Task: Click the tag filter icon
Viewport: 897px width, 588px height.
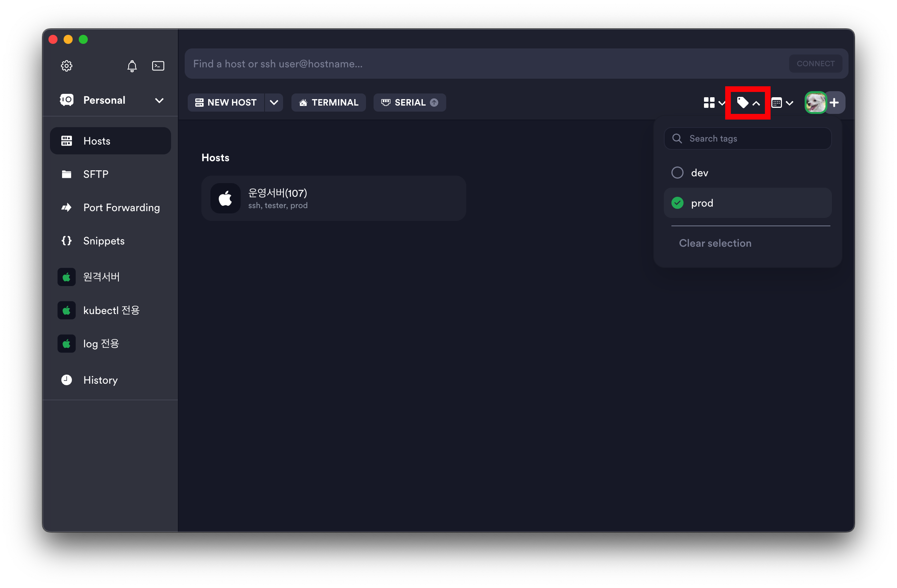Action: pyautogui.click(x=743, y=103)
